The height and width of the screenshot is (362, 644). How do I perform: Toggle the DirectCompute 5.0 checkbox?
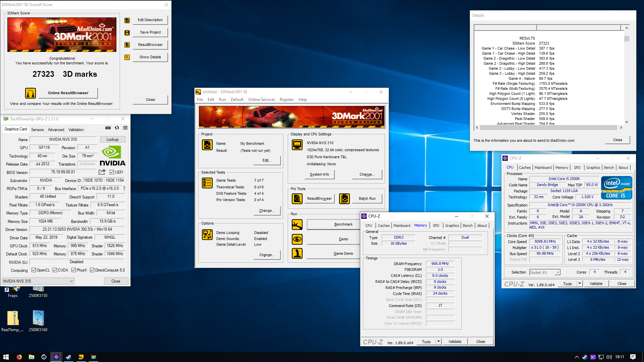click(92, 270)
